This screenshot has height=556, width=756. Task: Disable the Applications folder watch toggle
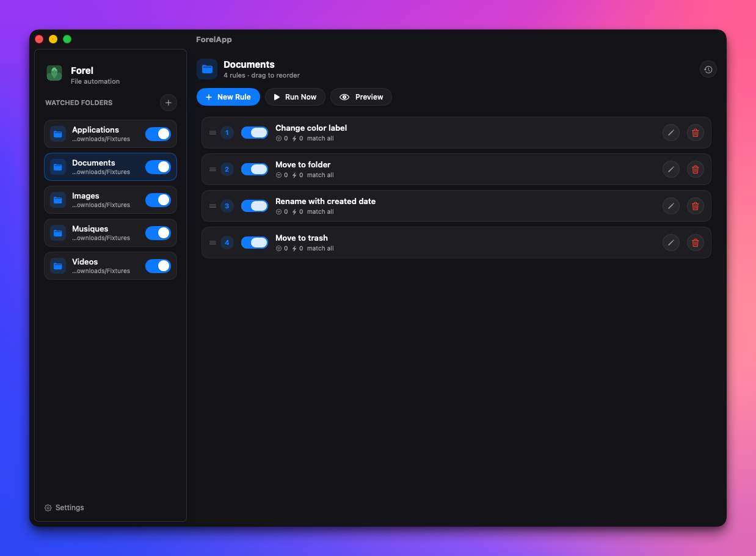(x=158, y=134)
